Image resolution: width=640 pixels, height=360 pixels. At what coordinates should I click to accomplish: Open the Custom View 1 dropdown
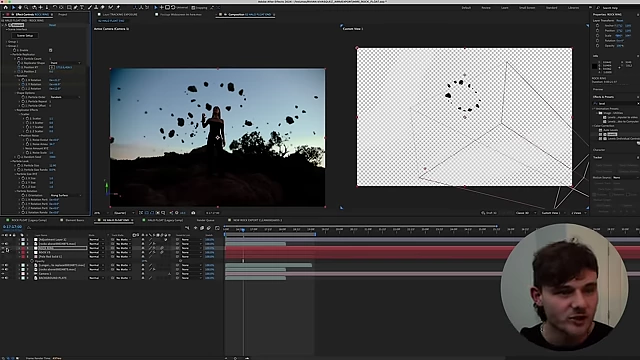554,213
